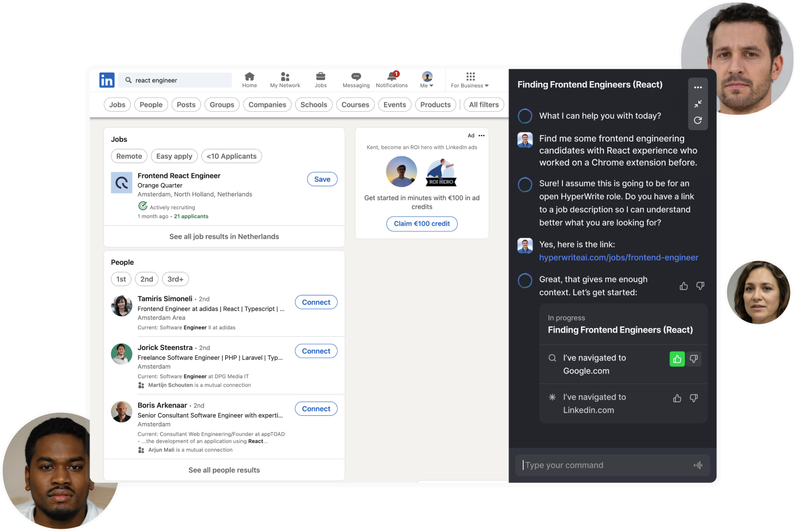Save the Frontend React Engineer job

[322, 179]
